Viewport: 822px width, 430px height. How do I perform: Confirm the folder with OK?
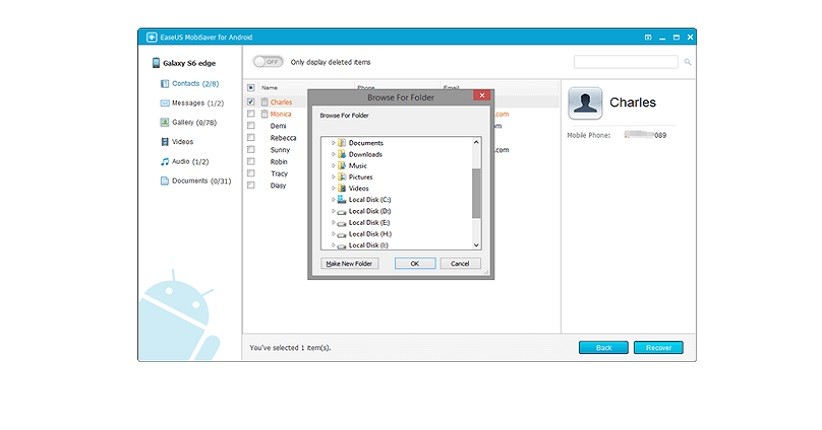(x=415, y=263)
